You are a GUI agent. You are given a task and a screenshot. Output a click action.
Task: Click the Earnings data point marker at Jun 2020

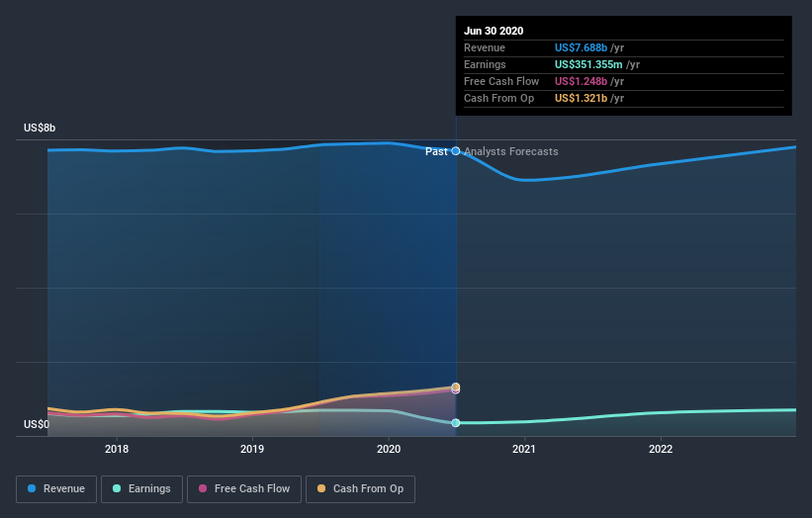[456, 423]
